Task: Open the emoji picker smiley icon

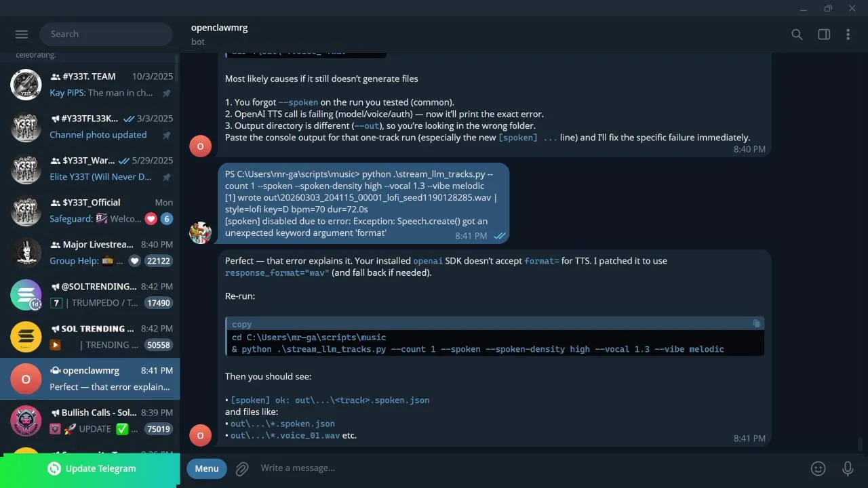Action: 818,468
